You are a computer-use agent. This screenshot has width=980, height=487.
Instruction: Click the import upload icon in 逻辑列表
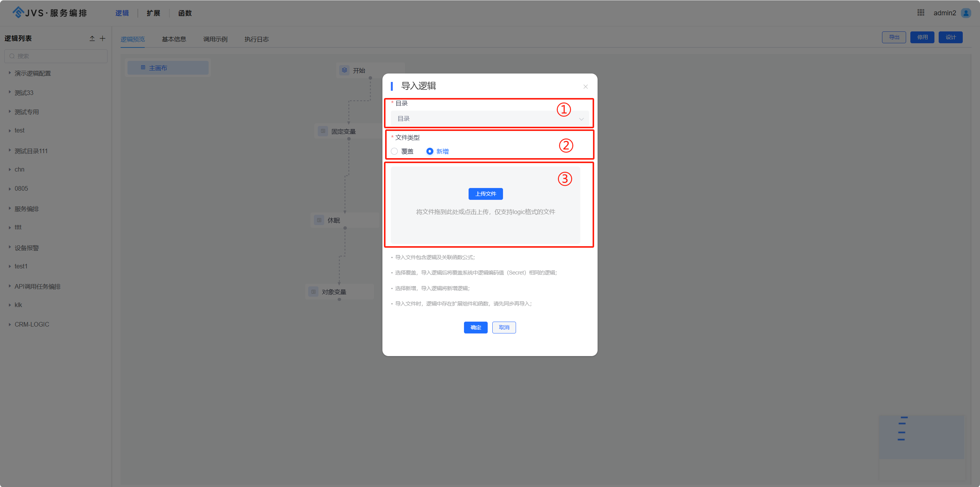coord(92,38)
